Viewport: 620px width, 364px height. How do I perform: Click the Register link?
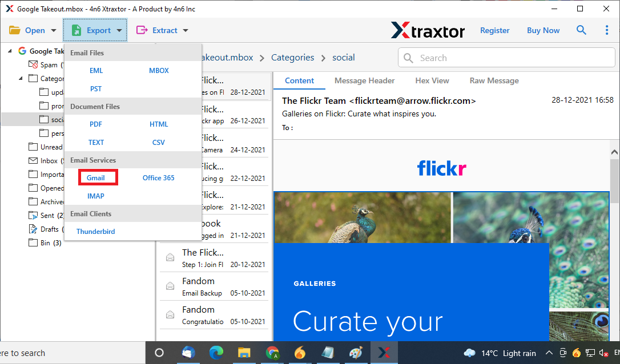tap(494, 31)
